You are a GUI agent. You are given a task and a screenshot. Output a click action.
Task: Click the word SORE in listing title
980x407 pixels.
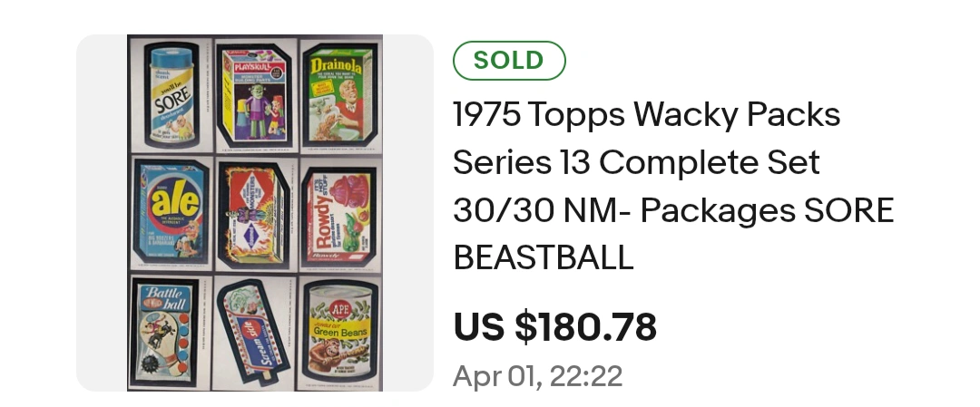pyautogui.click(x=848, y=210)
